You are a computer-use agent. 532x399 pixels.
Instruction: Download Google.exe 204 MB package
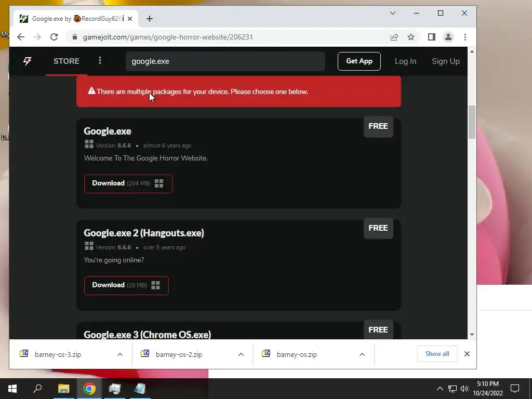128,183
